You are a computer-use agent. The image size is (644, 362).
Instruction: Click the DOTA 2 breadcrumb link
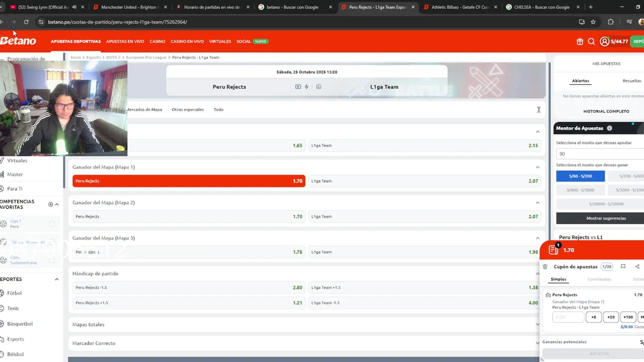113,57
